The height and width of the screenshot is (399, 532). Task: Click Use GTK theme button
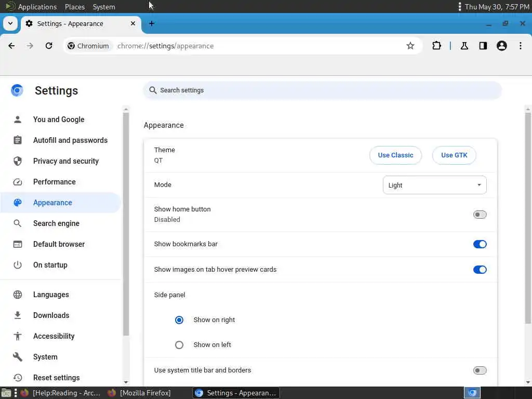(x=454, y=155)
